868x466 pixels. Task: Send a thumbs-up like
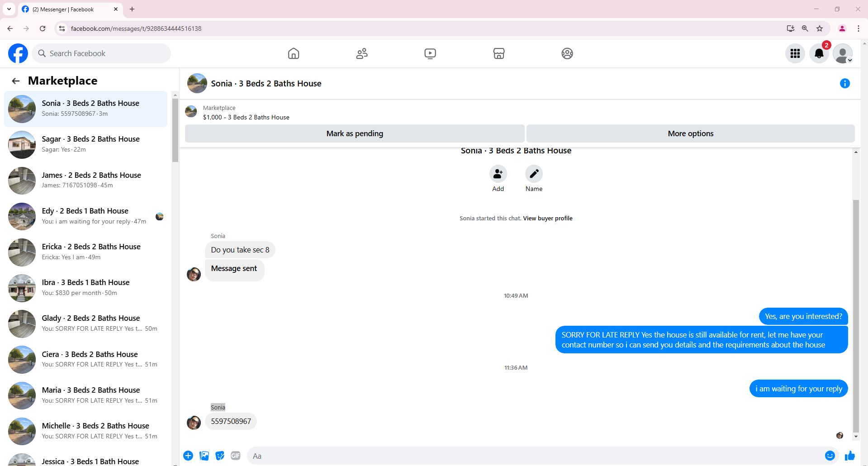(x=850, y=456)
